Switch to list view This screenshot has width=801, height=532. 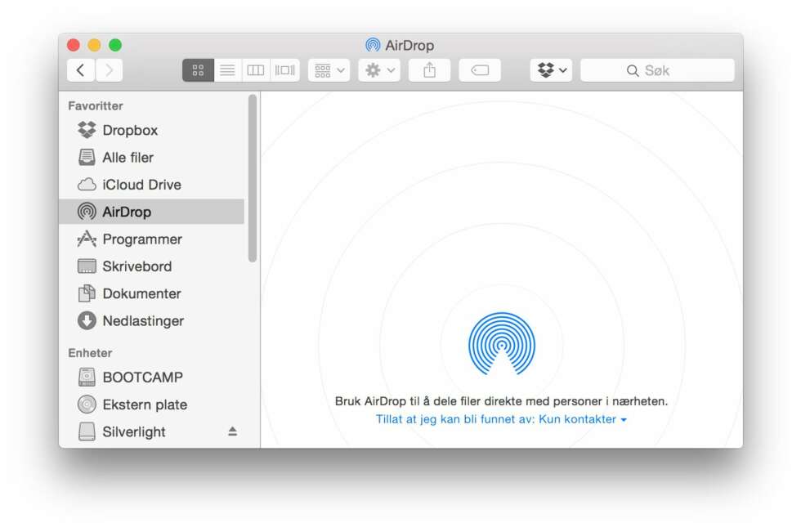(x=227, y=70)
